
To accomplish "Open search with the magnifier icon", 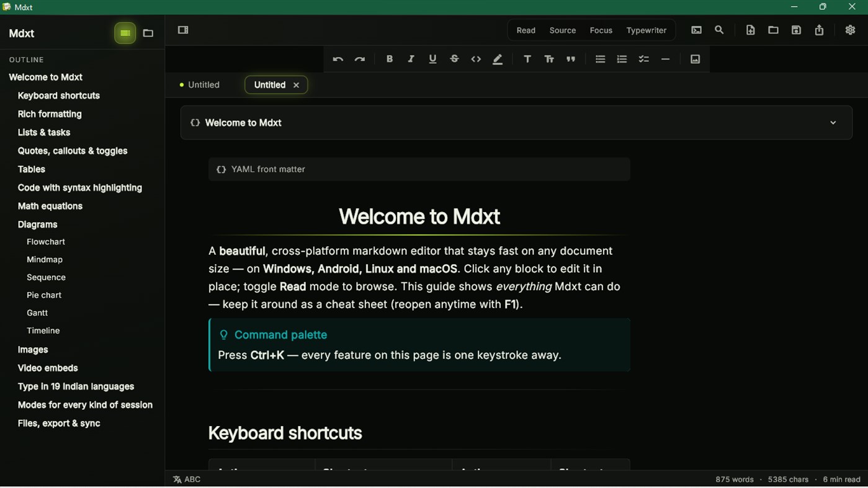I will point(719,30).
